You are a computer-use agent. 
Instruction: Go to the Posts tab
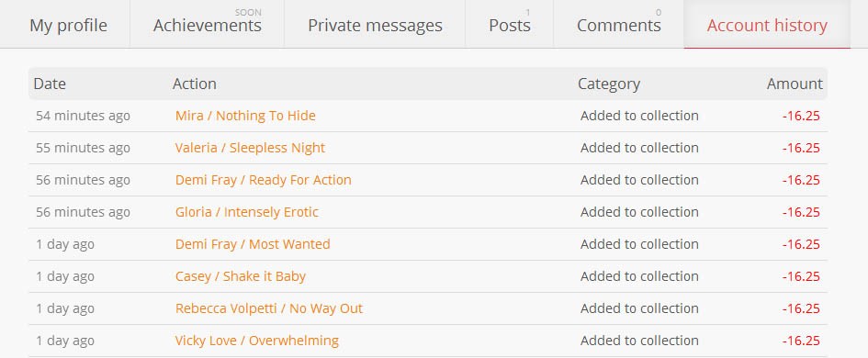509,26
